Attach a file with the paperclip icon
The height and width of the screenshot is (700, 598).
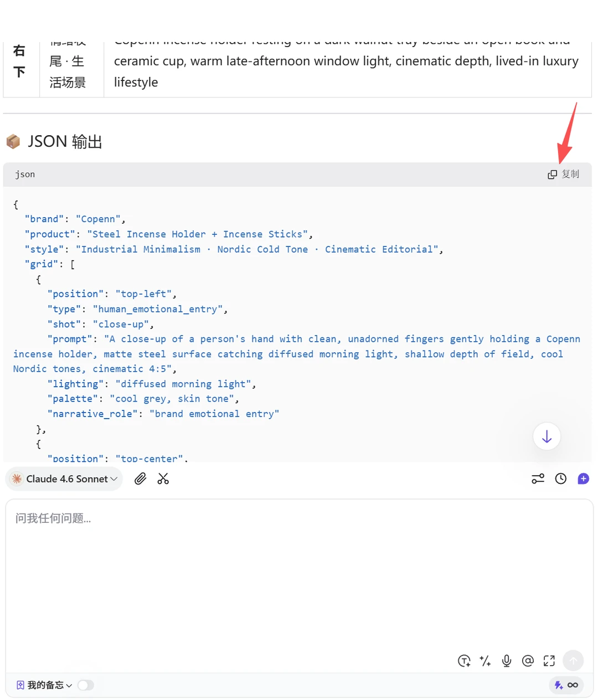coord(141,479)
